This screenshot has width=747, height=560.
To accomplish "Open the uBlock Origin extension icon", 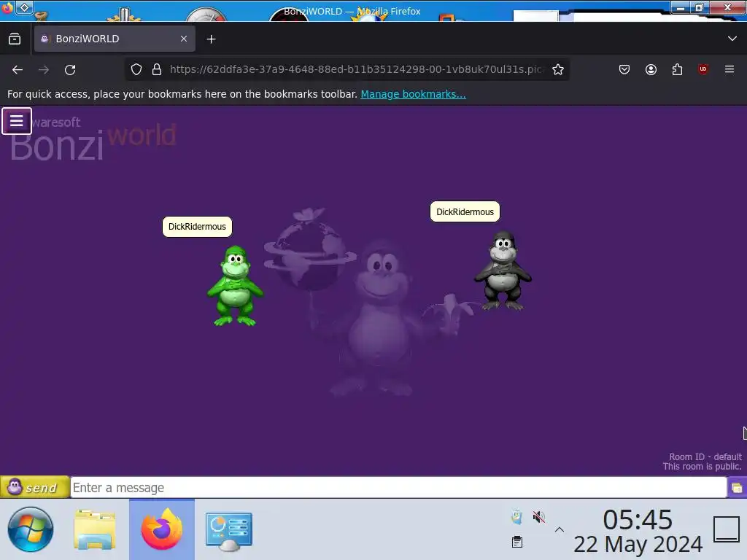I will point(703,69).
